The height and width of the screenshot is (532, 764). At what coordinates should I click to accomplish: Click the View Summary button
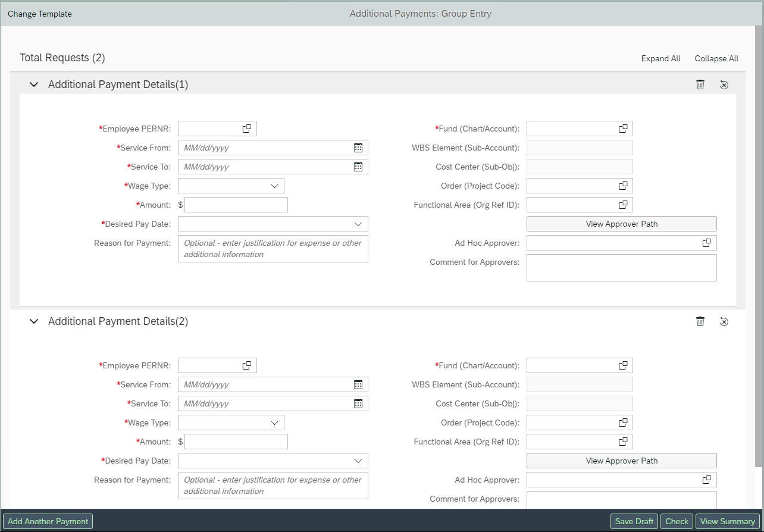pos(727,521)
